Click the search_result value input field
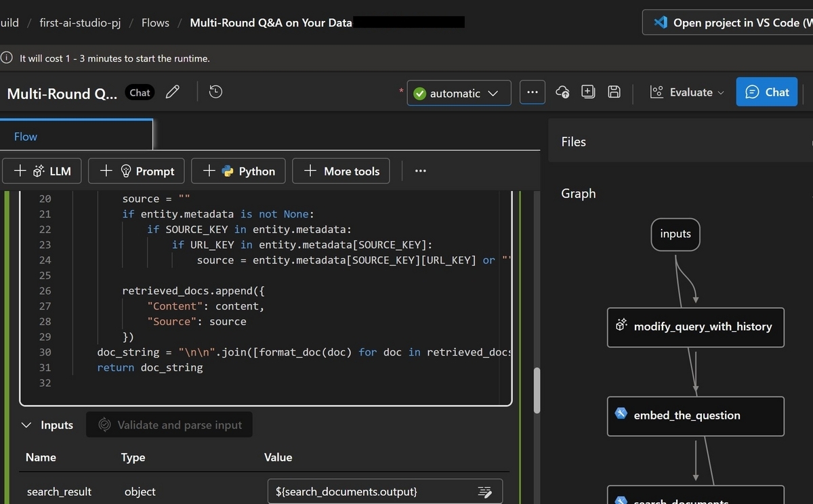 pyautogui.click(x=385, y=492)
